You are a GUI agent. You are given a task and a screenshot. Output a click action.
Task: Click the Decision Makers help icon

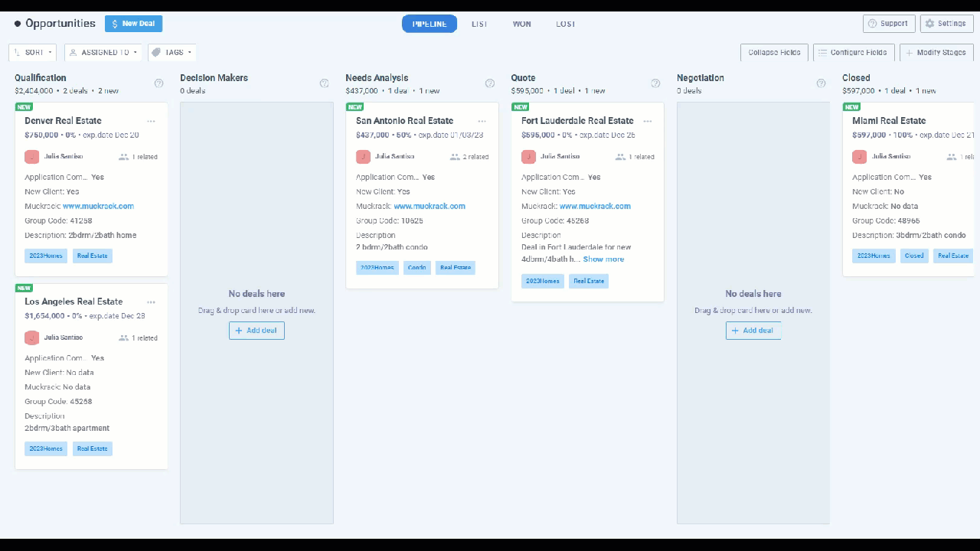click(324, 83)
